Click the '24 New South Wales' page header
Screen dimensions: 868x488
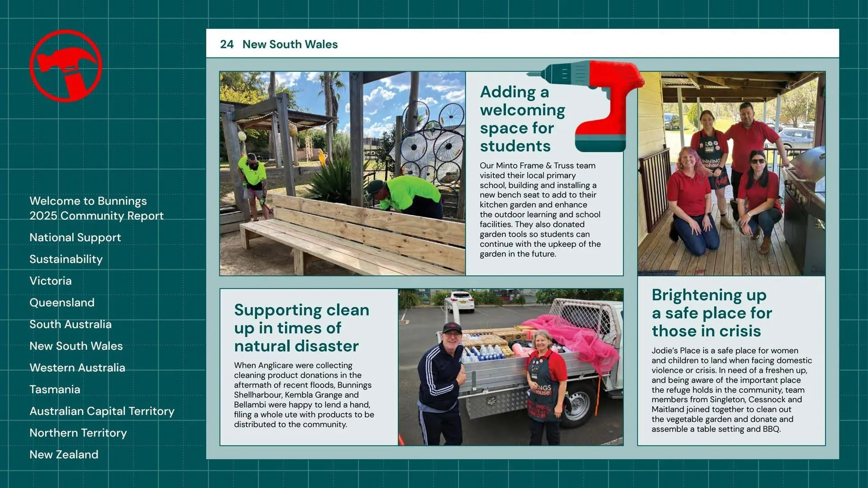279,44
